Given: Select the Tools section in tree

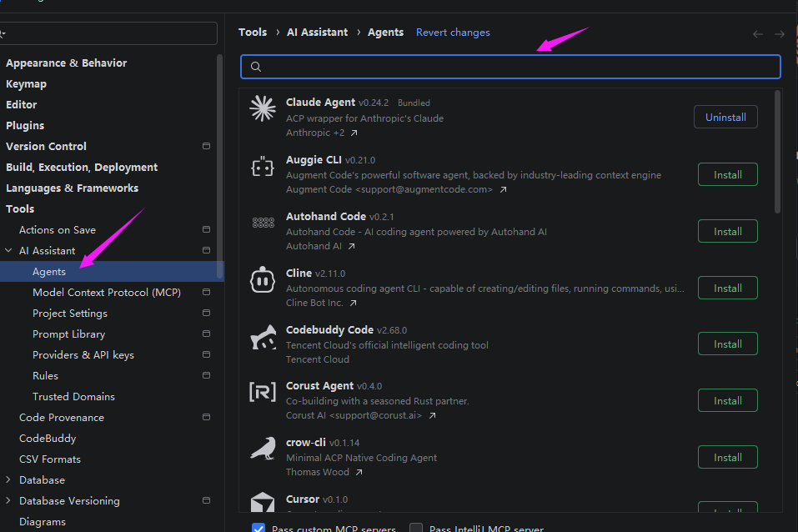Looking at the screenshot, I should 20,209.
